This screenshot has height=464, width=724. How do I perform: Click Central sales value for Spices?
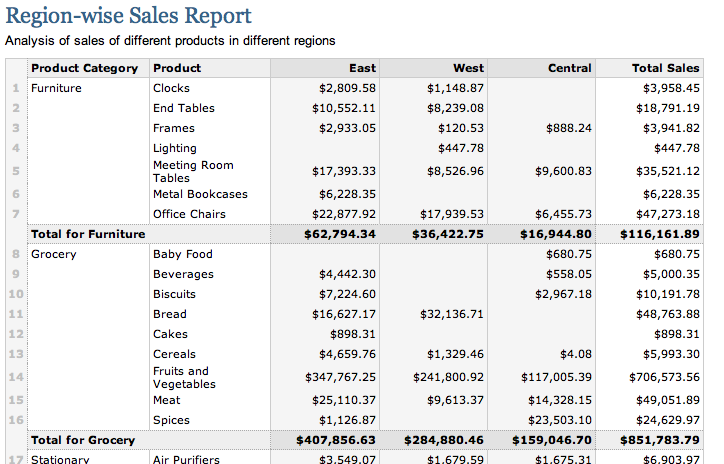[x=556, y=420]
